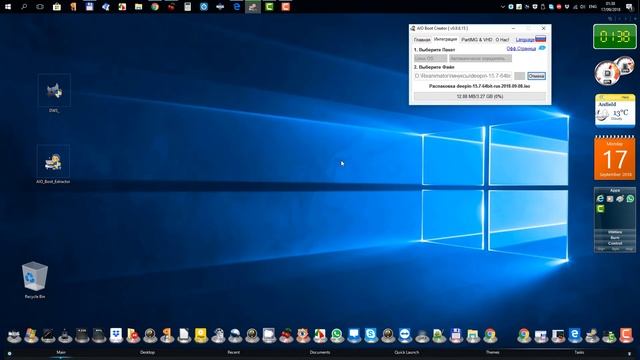
Task: Launch Dropbox from the dock
Action: click(x=116, y=335)
